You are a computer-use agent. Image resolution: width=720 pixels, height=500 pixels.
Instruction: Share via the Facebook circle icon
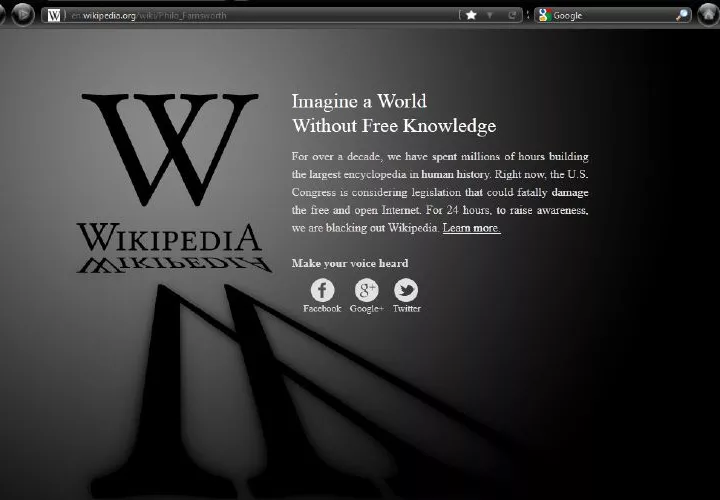322,290
